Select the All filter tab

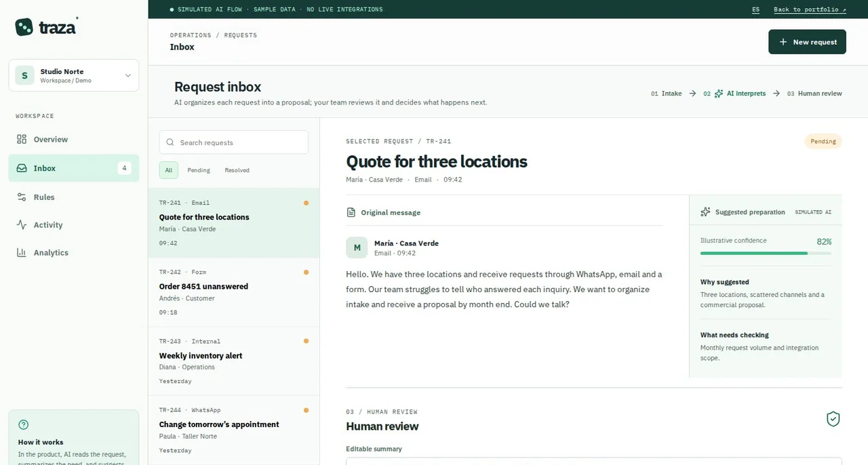(x=169, y=170)
